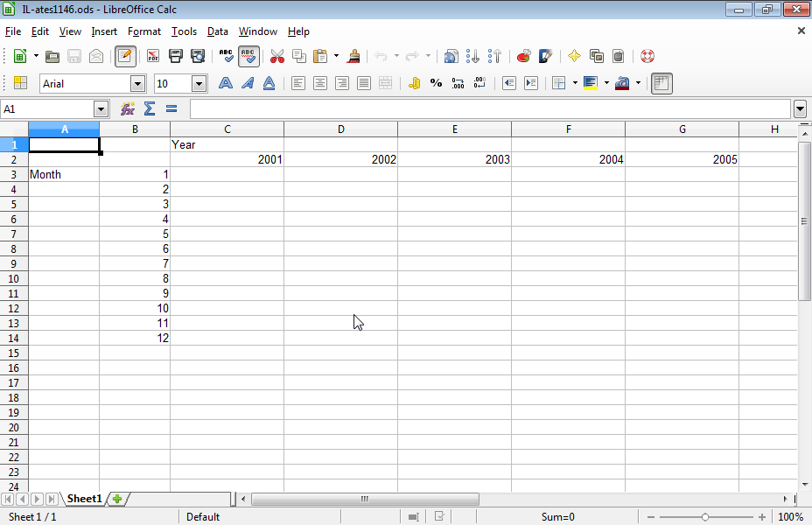Image resolution: width=812 pixels, height=525 pixels.
Task: Click the Cut scissors icon
Action: click(277, 56)
